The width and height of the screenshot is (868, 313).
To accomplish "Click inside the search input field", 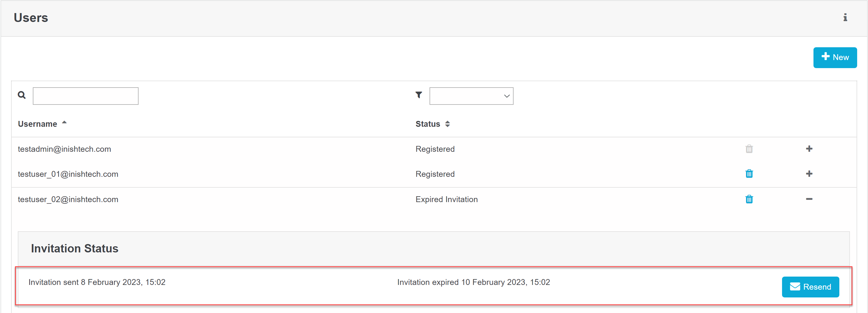I will click(x=85, y=96).
